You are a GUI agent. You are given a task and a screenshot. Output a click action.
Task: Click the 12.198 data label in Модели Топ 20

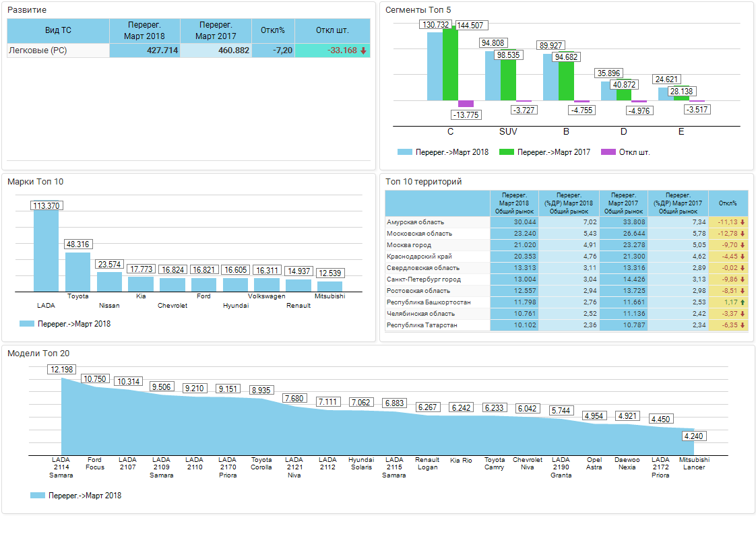pos(61,370)
